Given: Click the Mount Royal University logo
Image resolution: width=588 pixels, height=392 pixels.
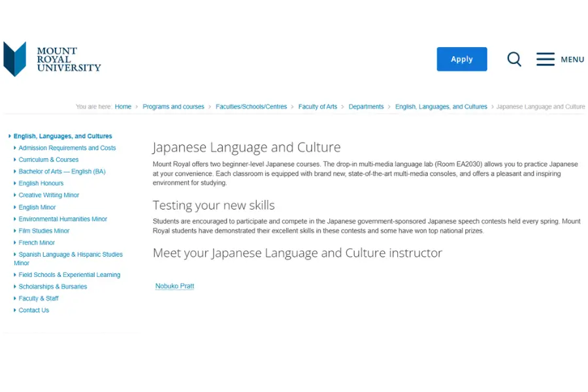Looking at the screenshot, I should 52,59.
